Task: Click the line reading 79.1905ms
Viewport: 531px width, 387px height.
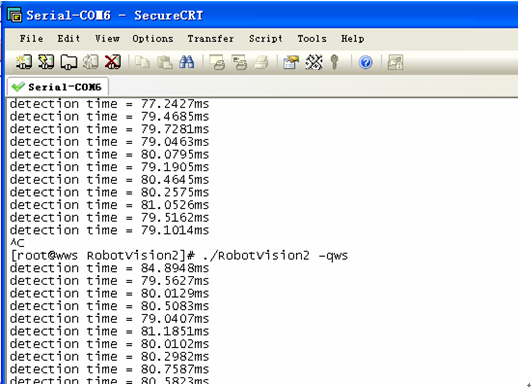Action: (x=109, y=167)
